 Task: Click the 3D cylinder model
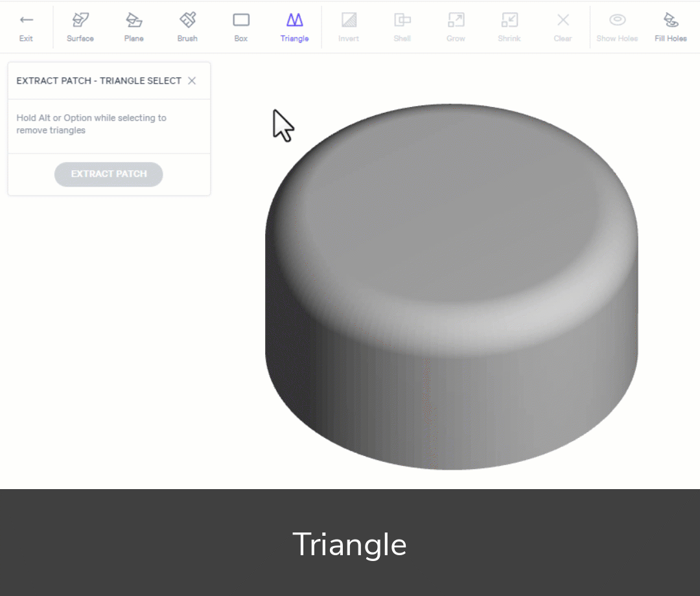(451, 286)
